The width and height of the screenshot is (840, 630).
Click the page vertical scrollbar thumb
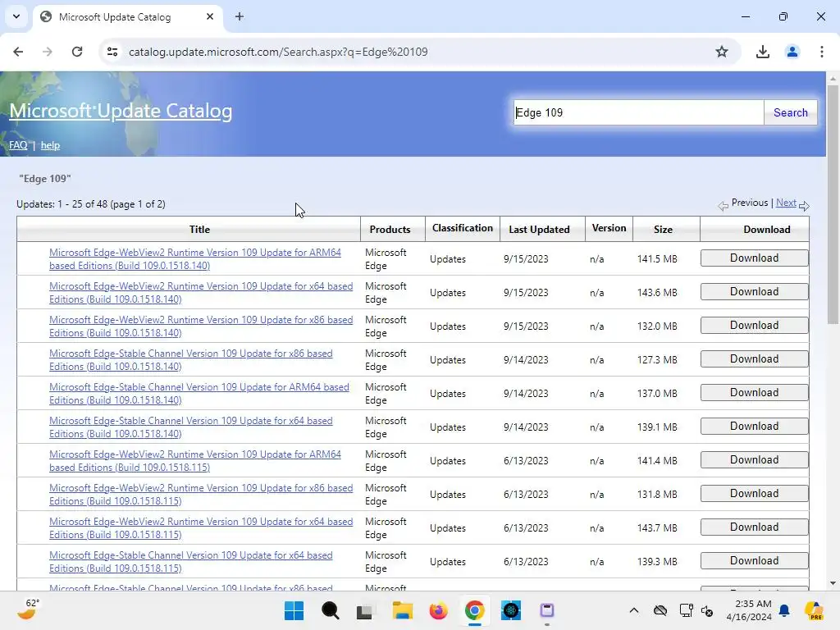pos(833,203)
